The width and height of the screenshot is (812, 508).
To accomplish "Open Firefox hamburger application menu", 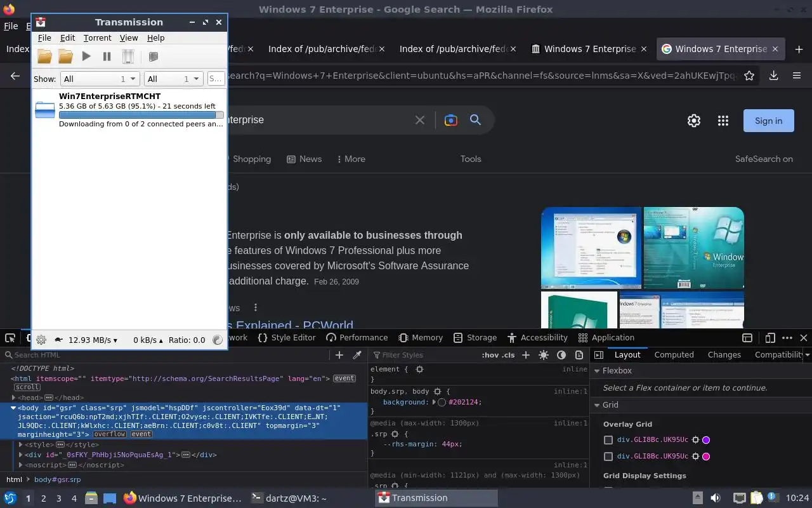I will click(797, 76).
